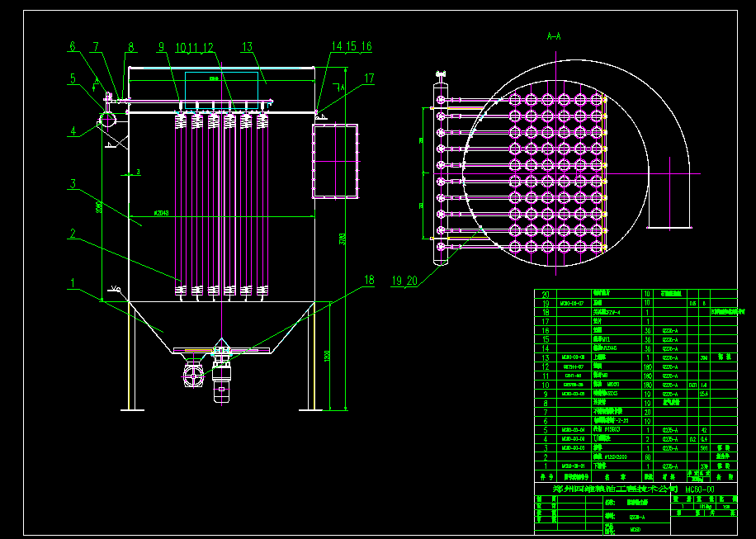Select item number 17 in parts list
The height and width of the screenshot is (539, 756).
pyautogui.click(x=546, y=321)
